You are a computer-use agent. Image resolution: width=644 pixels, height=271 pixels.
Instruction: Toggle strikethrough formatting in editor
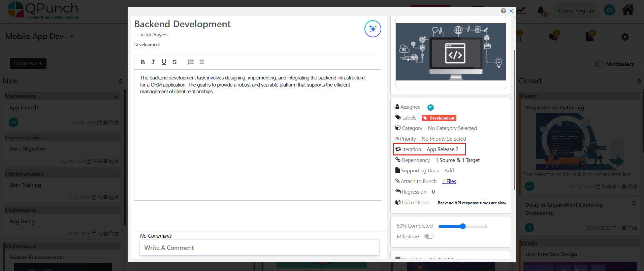174,62
